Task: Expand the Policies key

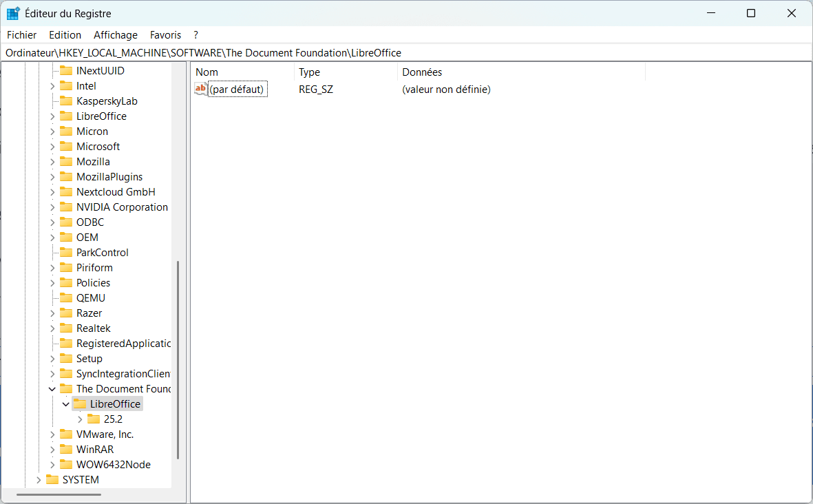Action: coord(52,283)
